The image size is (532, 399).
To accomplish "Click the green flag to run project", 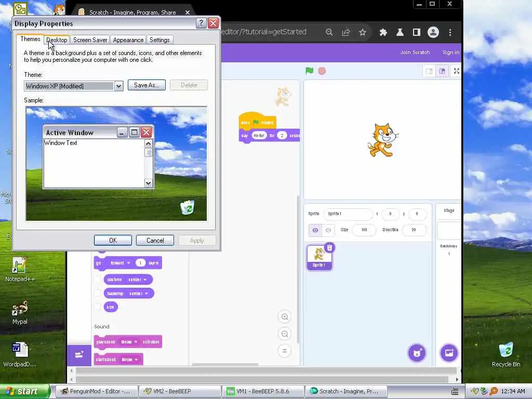I will [x=309, y=71].
